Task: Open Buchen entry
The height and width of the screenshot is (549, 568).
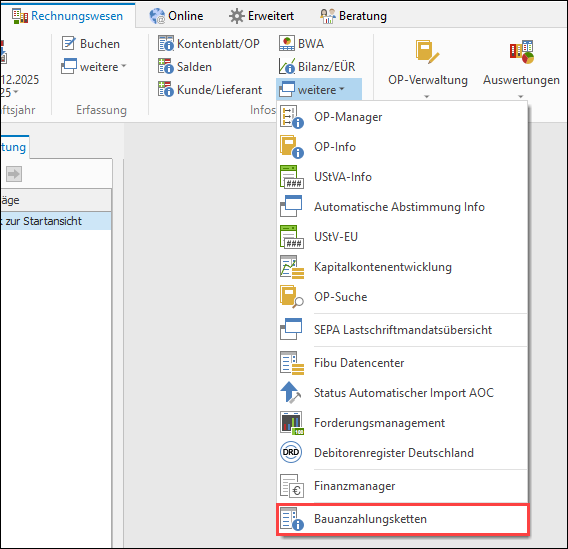Action: click(91, 43)
